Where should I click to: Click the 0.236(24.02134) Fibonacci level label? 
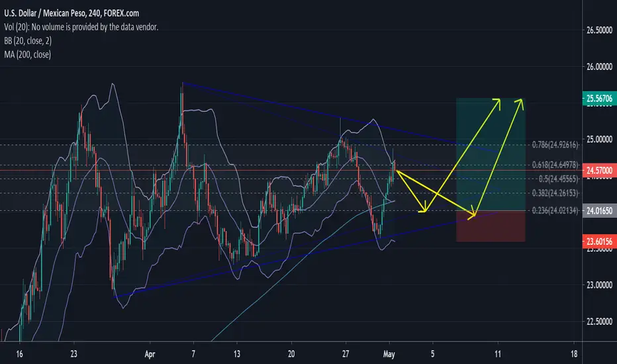click(x=555, y=211)
